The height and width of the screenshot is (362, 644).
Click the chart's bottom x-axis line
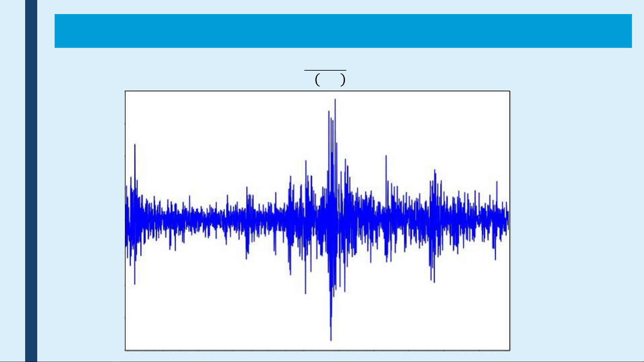317,350
